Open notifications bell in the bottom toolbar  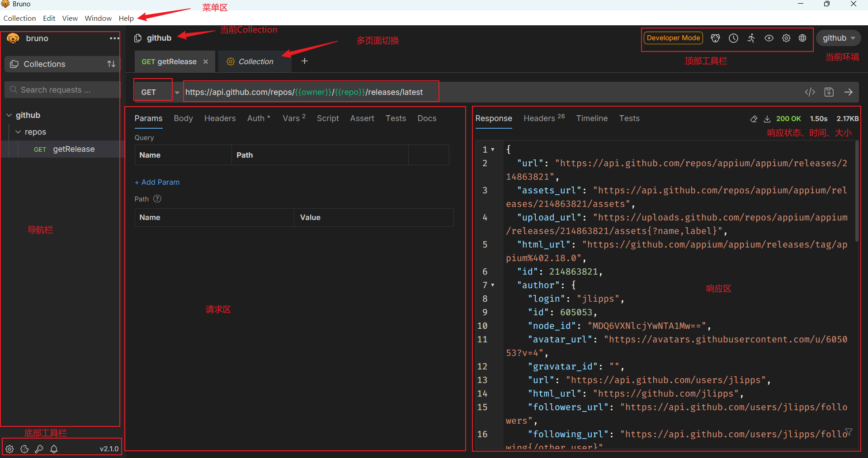click(54, 449)
